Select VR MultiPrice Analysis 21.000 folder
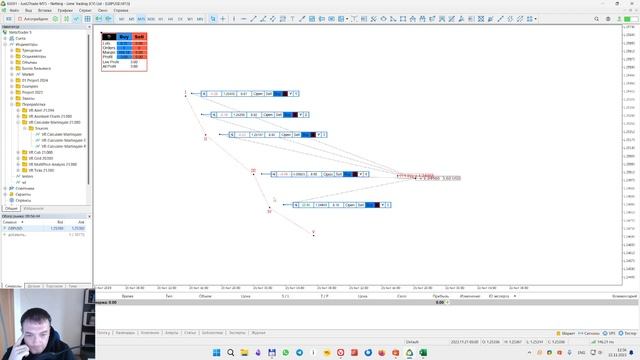Image resolution: width=640 pixels, height=360 pixels. [53, 164]
